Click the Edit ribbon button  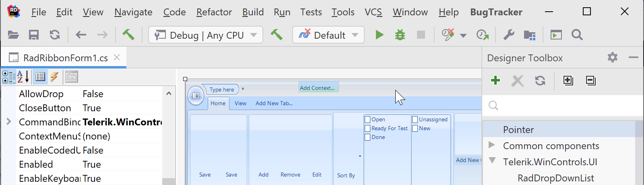(x=317, y=175)
